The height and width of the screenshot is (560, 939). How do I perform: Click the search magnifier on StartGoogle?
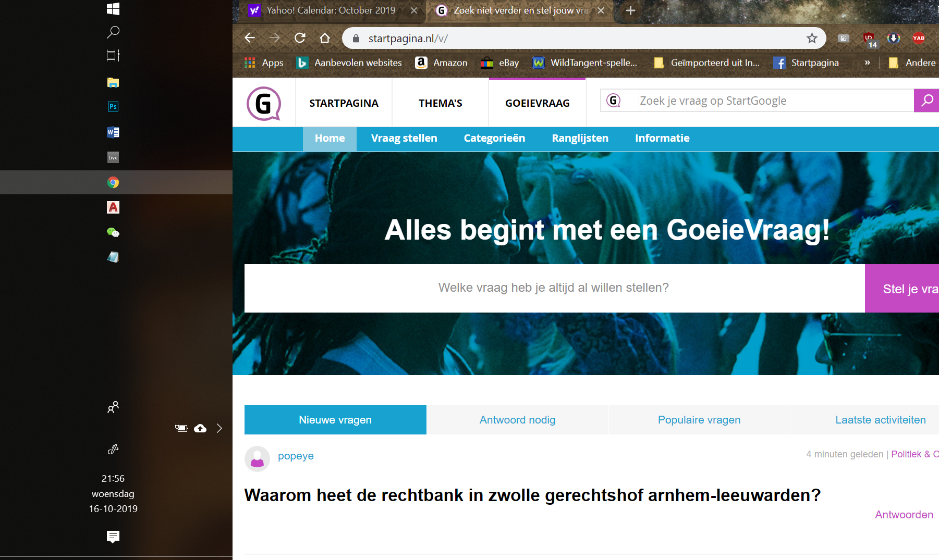926,101
